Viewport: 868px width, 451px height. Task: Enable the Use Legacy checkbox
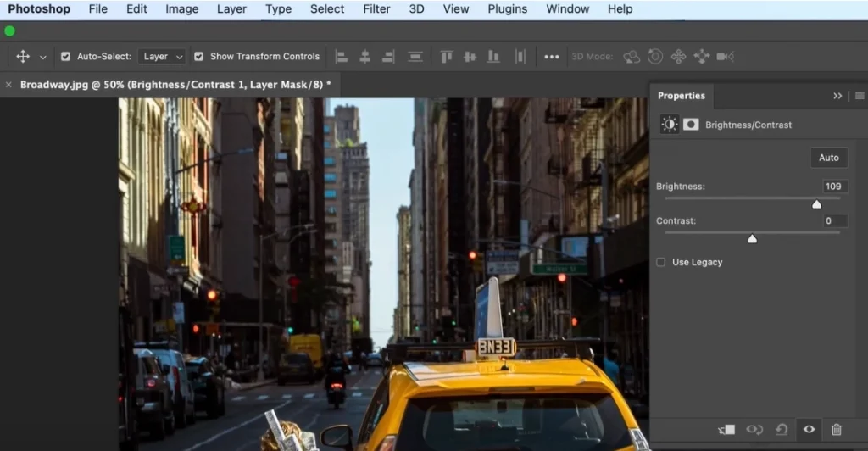click(x=661, y=263)
